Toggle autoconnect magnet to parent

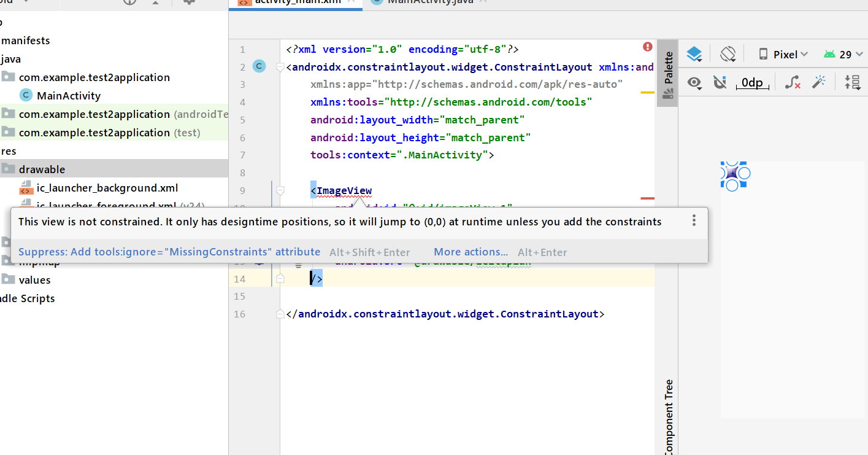(x=720, y=82)
